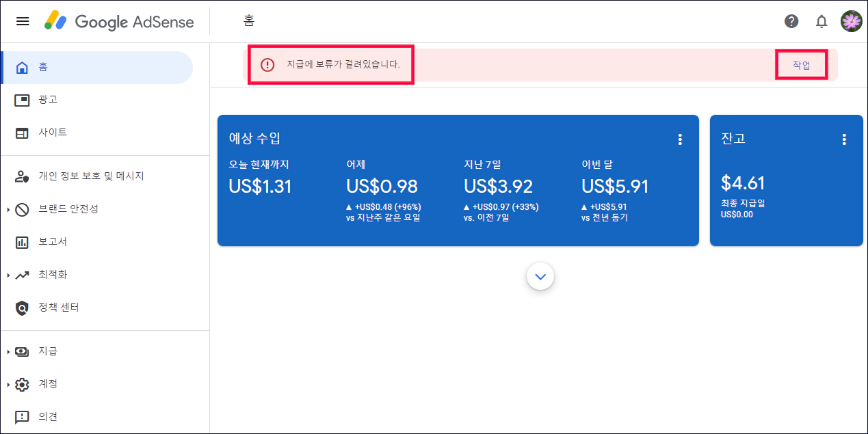The height and width of the screenshot is (434, 868).
Task: Open the 보고서 (Reports) chart icon
Action: click(23, 241)
